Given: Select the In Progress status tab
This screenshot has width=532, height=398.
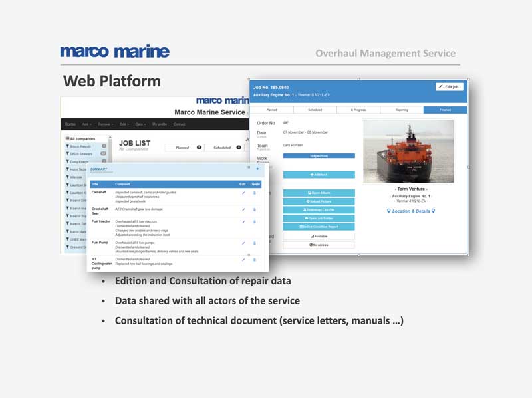Looking at the screenshot, I should tap(358, 110).
